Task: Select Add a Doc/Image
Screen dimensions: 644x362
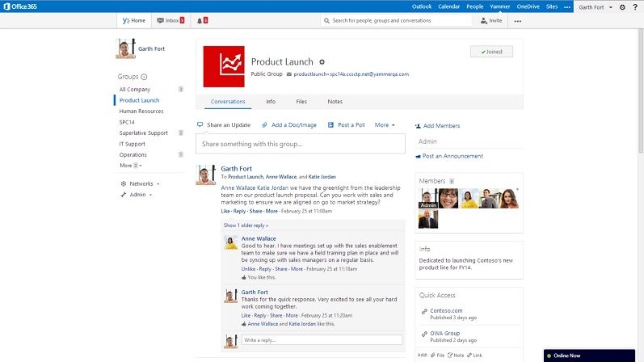Action: point(289,125)
